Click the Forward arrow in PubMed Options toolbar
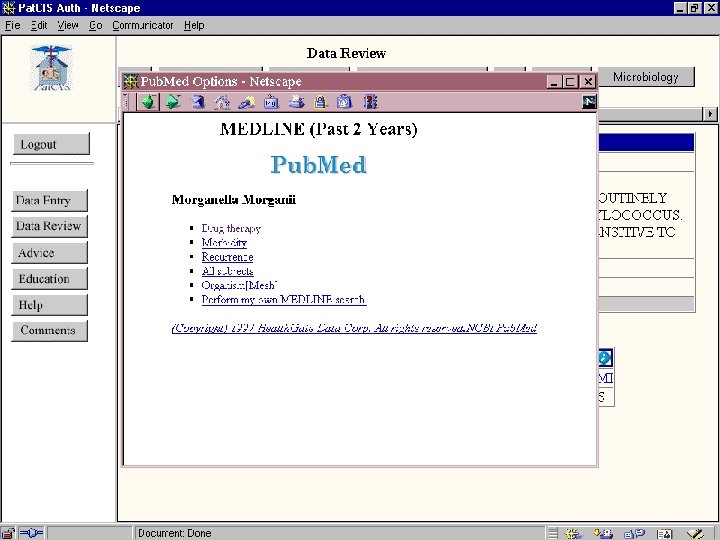 [173, 101]
